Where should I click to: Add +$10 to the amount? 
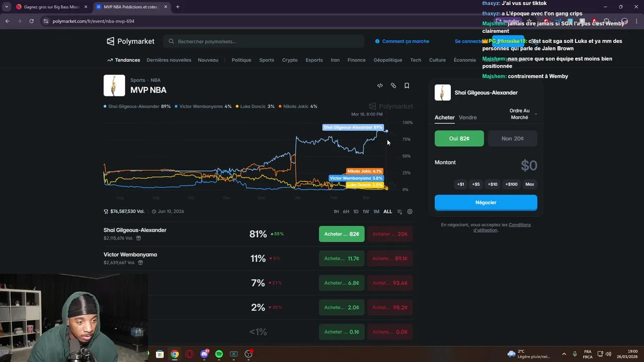pos(493,185)
